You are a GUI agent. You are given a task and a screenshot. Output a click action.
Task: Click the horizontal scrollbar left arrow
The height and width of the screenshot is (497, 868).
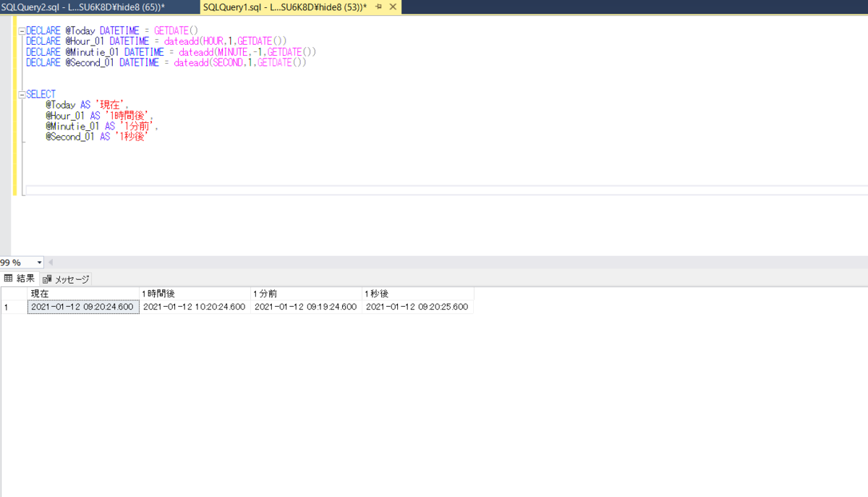pyautogui.click(x=51, y=263)
